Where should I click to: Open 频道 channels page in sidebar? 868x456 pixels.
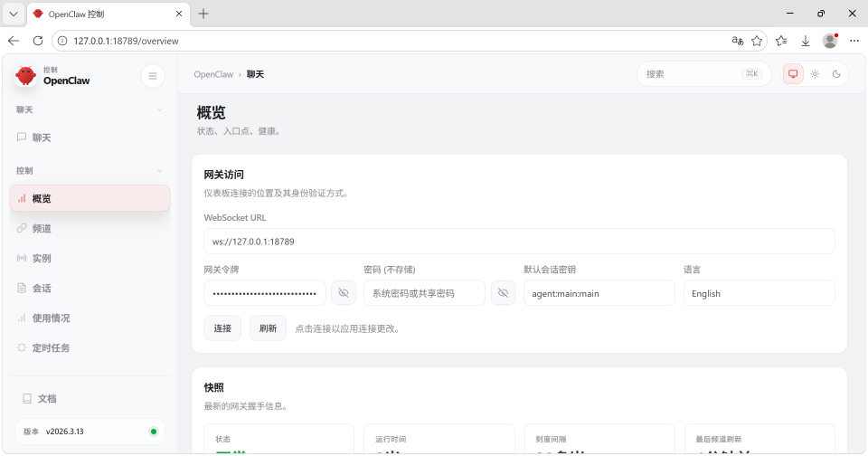(x=90, y=228)
